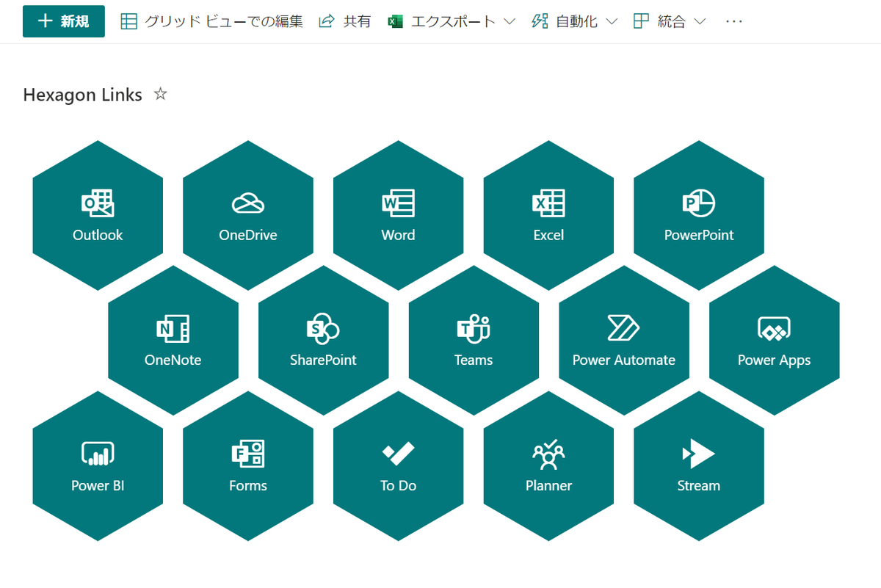Select the Hexagon Links view title
The width and height of the screenshot is (881, 588).
tap(82, 95)
